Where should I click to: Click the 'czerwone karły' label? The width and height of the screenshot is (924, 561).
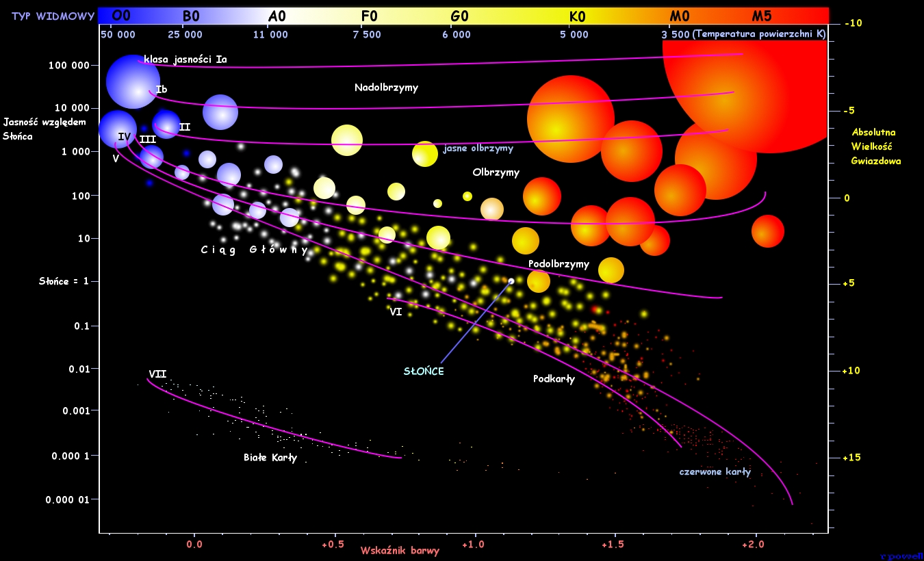click(715, 471)
